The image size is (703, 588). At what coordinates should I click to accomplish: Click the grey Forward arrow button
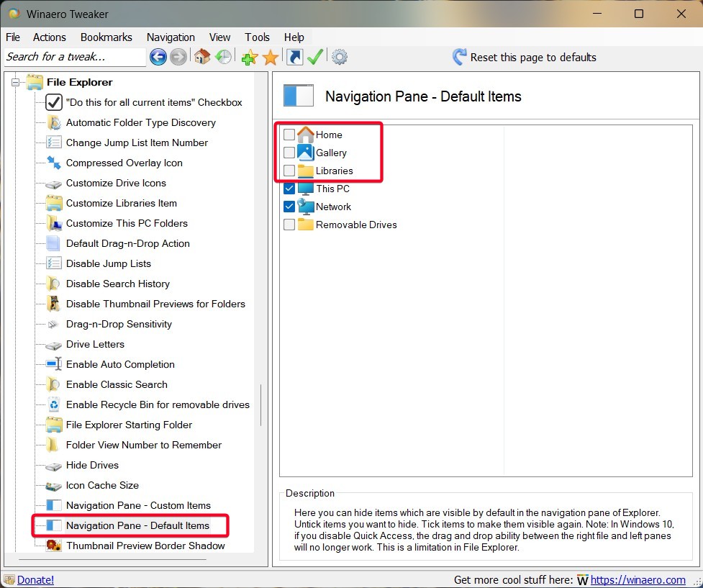178,57
